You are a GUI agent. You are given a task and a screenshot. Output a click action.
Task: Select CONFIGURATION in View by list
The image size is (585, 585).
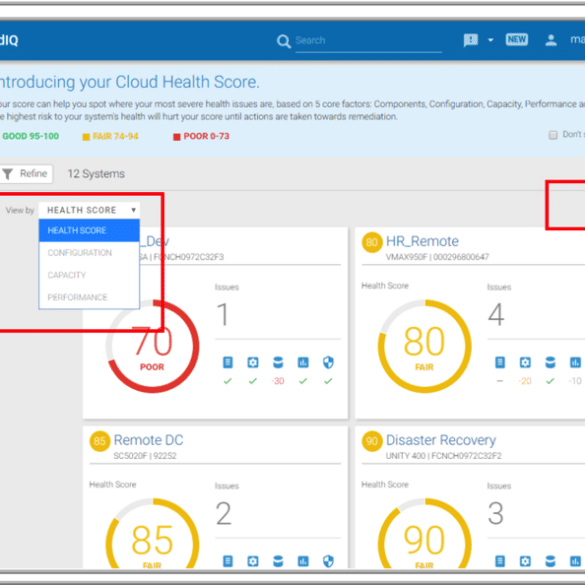tap(89, 253)
